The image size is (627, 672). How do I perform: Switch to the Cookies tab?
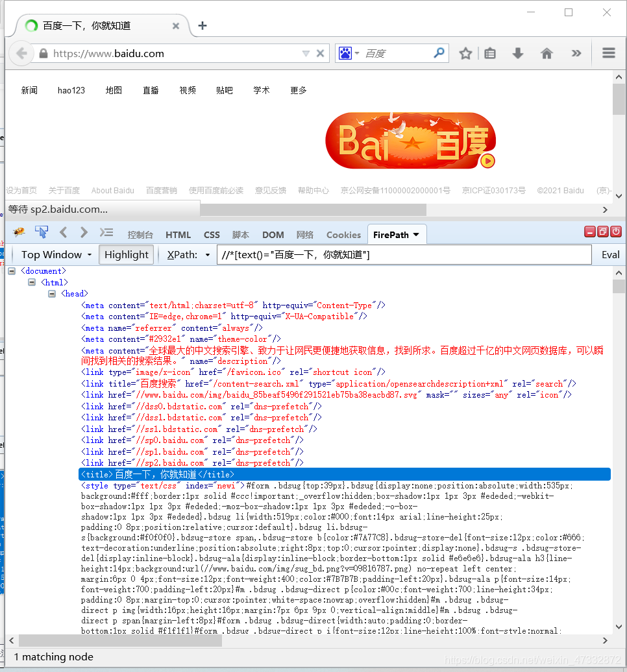(343, 235)
